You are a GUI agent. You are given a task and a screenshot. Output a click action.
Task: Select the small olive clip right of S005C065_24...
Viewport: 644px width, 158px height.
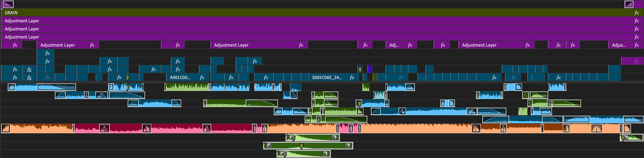[x=375, y=77]
